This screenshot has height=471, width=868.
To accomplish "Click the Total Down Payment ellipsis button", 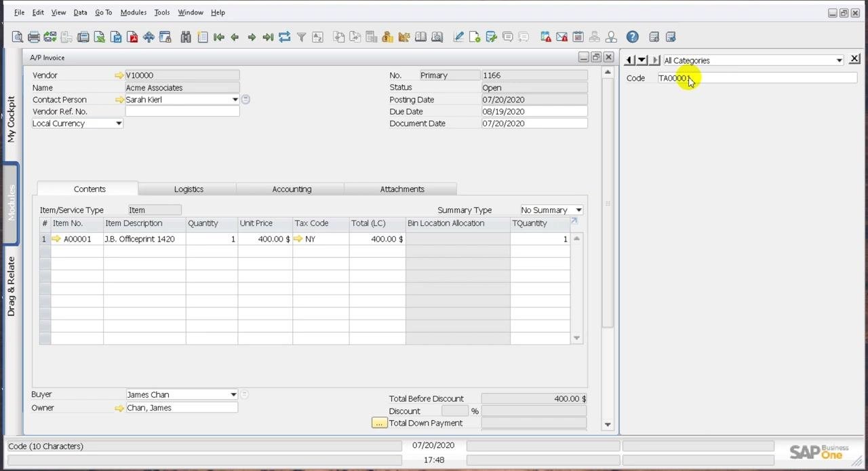I will tap(379, 423).
